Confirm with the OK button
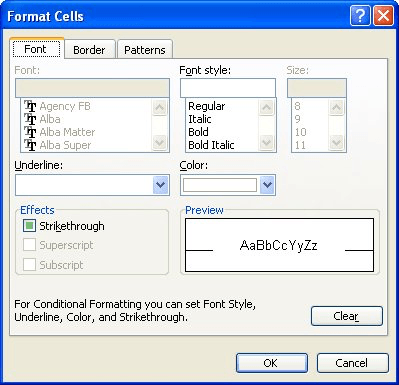Screen dimensions: 399x385 click(x=272, y=363)
